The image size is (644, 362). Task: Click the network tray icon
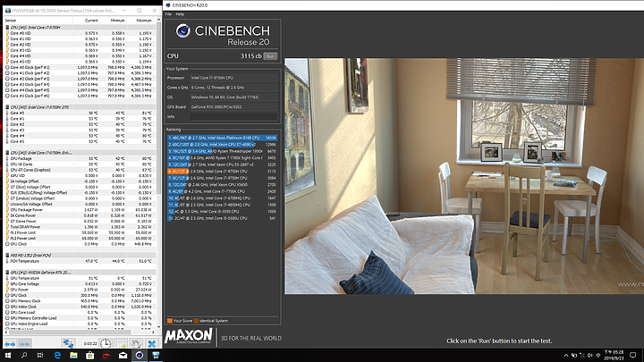[x=581, y=356]
